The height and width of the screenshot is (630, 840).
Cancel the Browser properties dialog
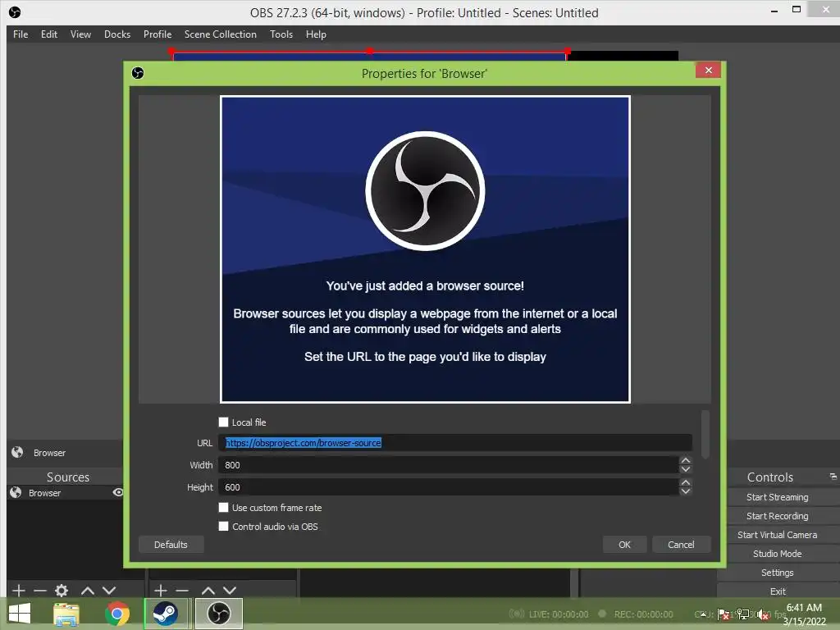coord(681,545)
